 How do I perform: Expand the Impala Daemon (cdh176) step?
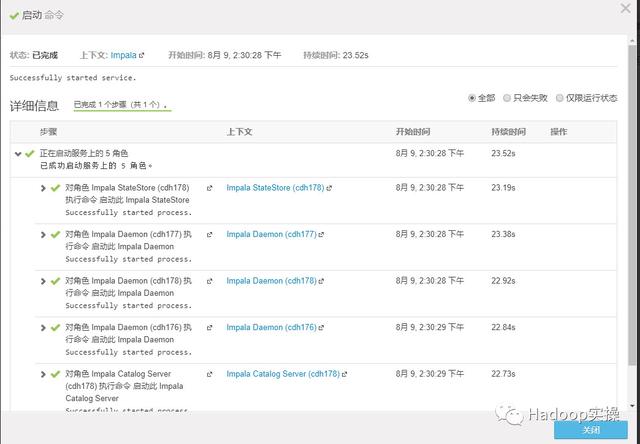[43, 328]
